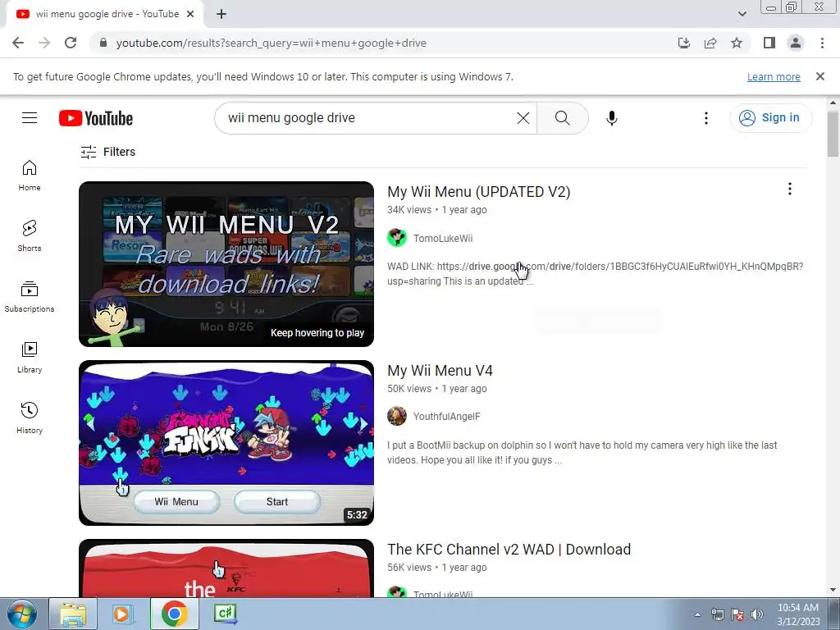Viewport: 840px width, 630px height.
Task: Open Subscriptions in sidebar
Action: (x=30, y=297)
